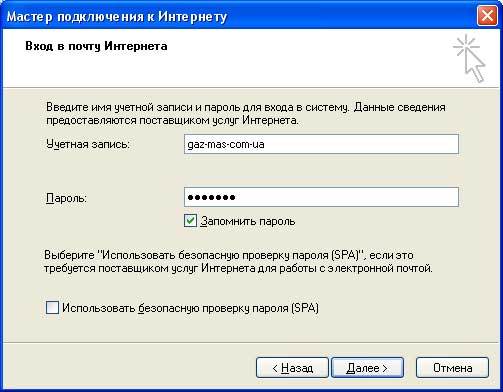Click the wizard cursor sparkle icon
The height and width of the screenshot is (392, 503).
469,58
